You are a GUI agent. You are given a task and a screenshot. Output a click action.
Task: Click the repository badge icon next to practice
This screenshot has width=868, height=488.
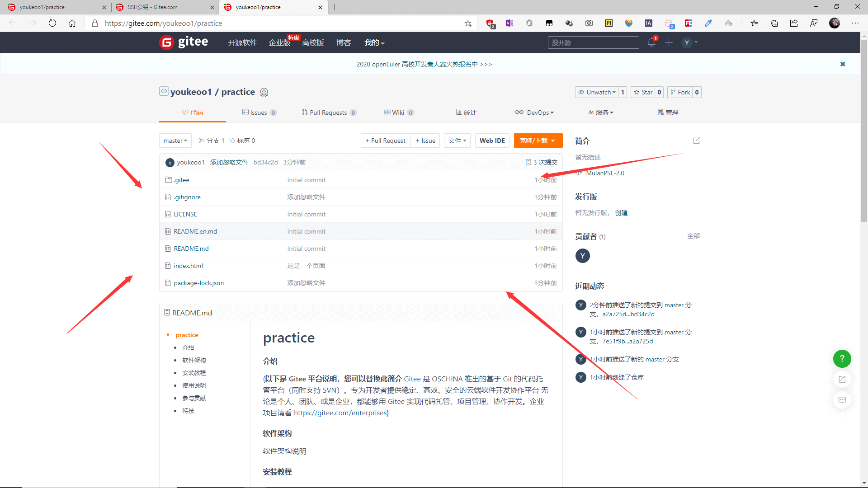(x=264, y=92)
